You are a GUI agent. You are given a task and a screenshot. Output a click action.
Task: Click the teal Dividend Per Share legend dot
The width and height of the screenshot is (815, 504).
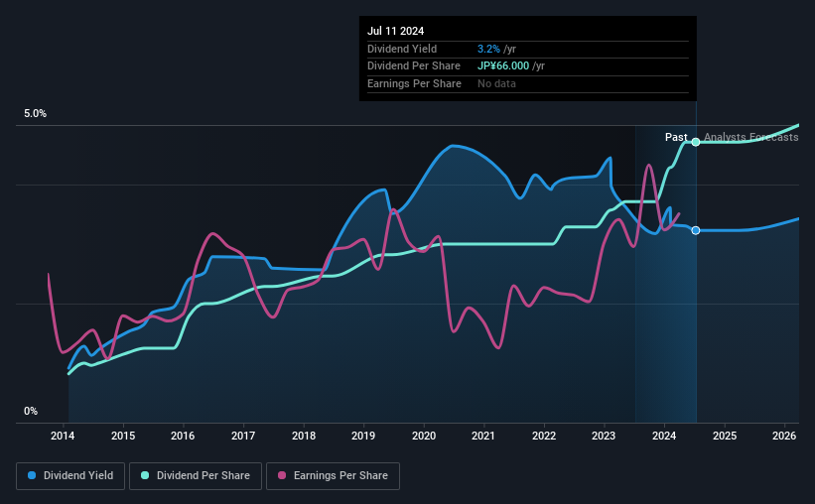[145, 475]
